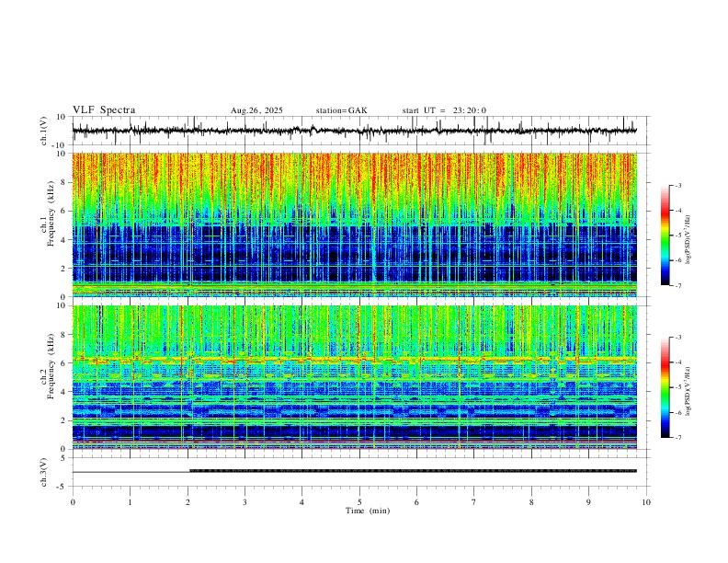
Task: Click time axis tick label "8"
Action: 531,502
